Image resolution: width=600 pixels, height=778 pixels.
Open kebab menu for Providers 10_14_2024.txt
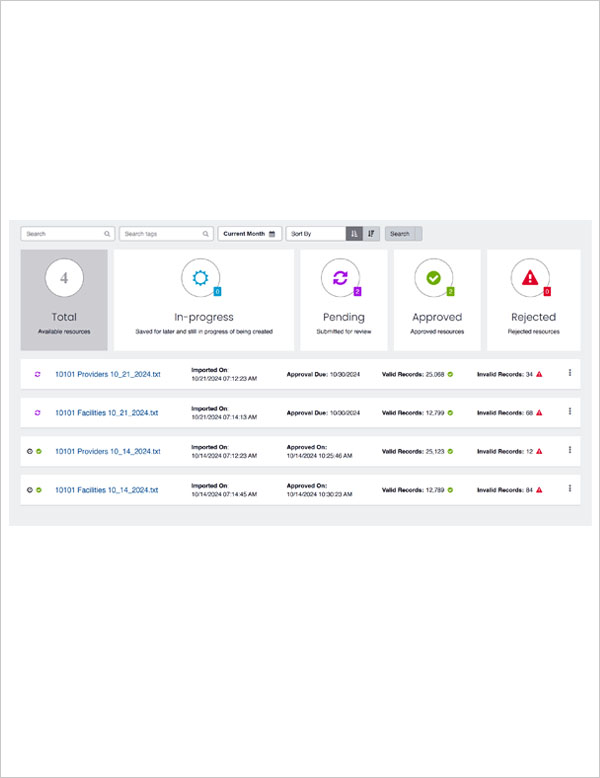(x=570, y=450)
